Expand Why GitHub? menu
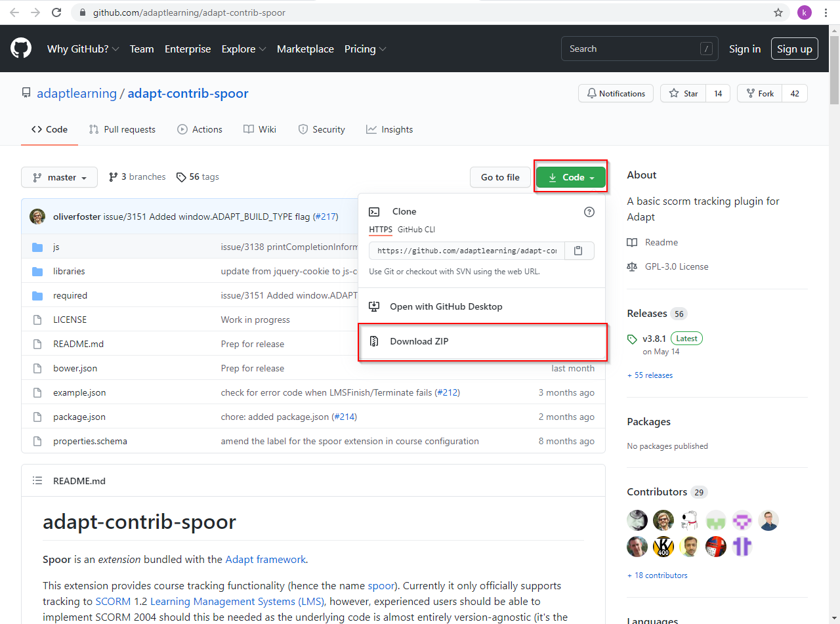840x624 pixels. [83, 49]
